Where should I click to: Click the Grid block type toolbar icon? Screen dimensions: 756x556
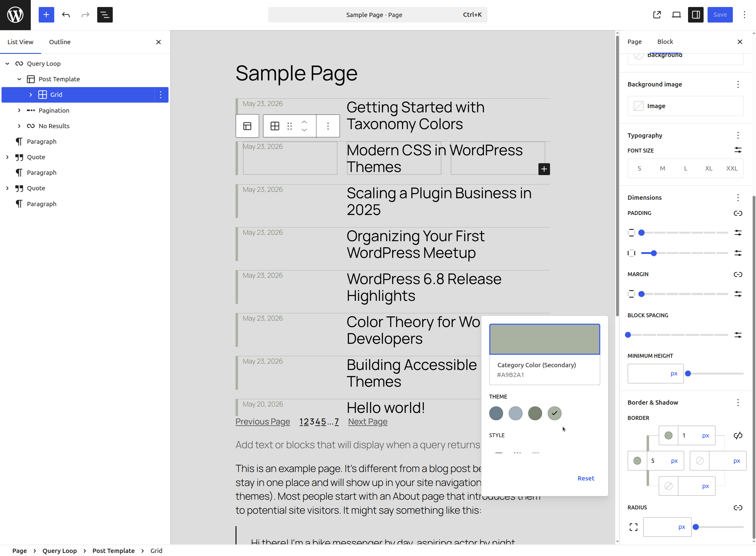pyautogui.click(x=275, y=126)
